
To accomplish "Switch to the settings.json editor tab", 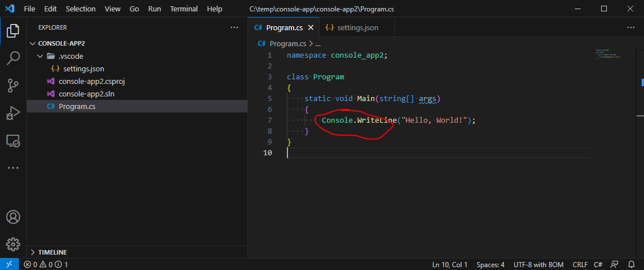I will 357,28.
